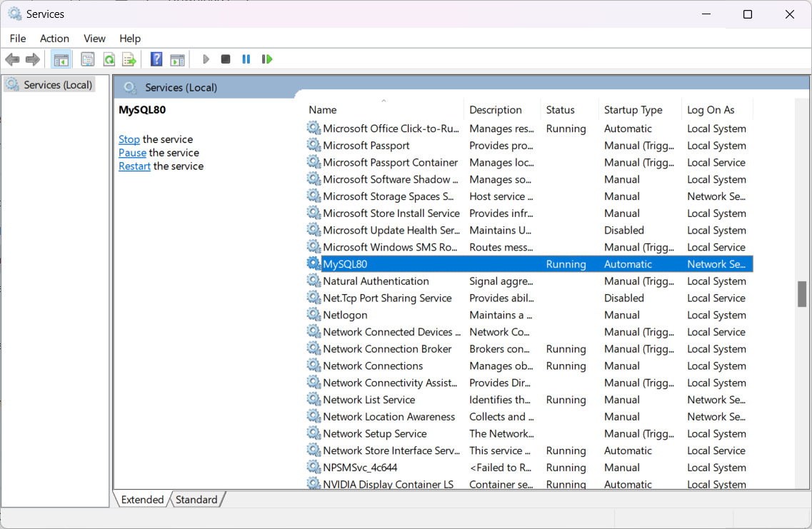This screenshot has height=529, width=812.
Task: Stop the service with the square stop icon
Action: 225,59
